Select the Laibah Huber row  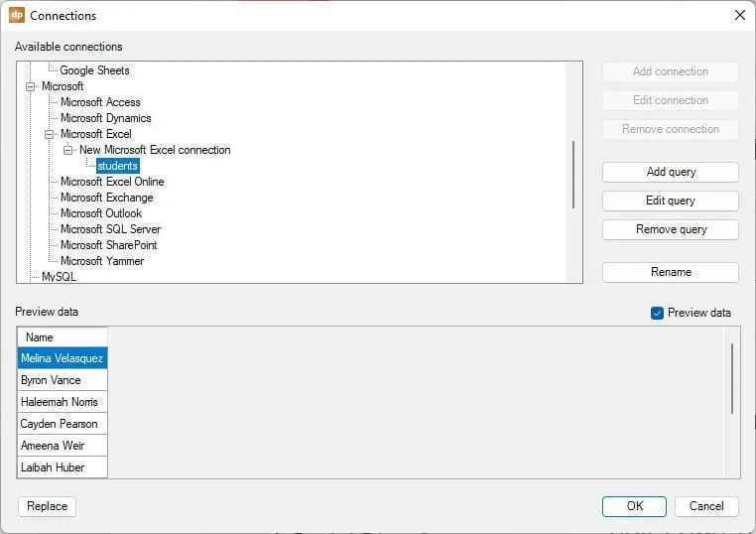[63, 467]
